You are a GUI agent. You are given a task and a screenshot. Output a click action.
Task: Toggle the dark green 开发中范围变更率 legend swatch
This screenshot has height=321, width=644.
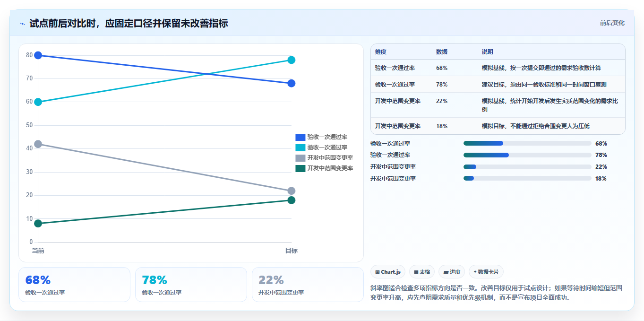(x=301, y=168)
